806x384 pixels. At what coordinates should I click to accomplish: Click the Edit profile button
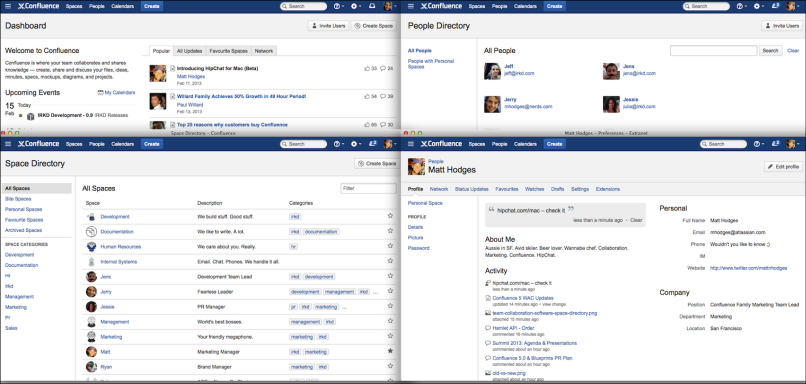[783, 167]
